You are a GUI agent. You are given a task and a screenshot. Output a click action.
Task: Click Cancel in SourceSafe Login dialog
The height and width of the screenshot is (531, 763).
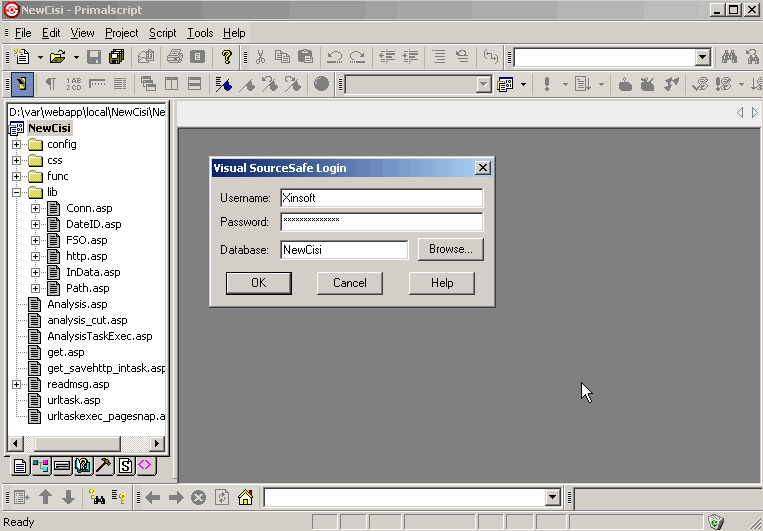click(x=349, y=283)
